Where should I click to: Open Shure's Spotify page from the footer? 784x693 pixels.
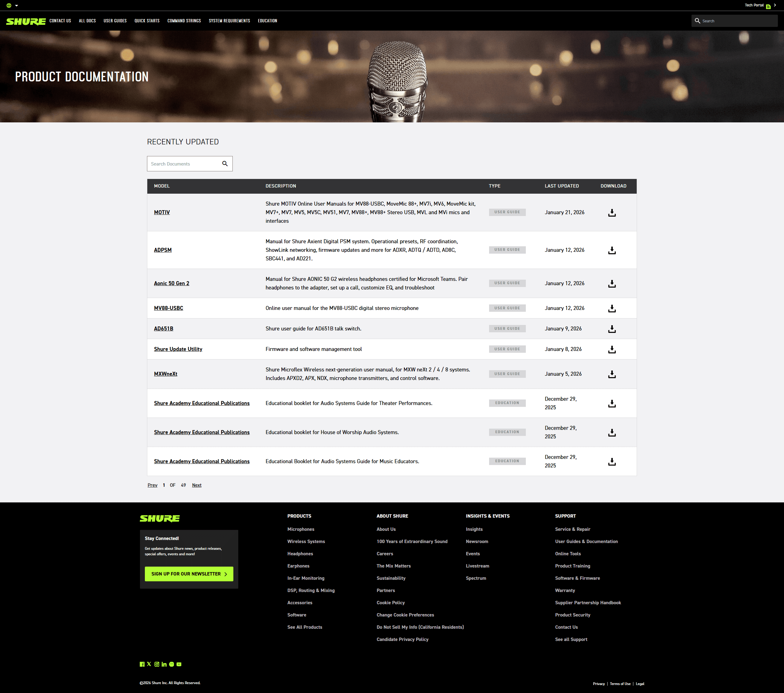click(x=171, y=664)
